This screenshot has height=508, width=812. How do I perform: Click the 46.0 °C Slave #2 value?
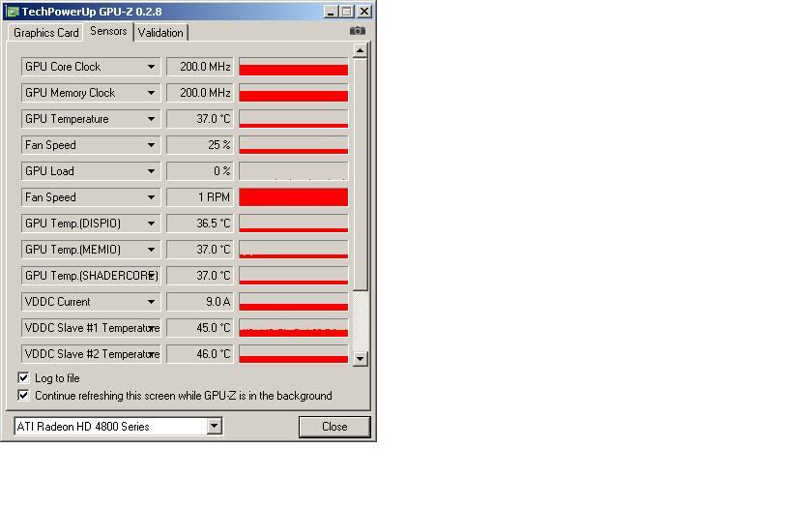click(x=200, y=354)
